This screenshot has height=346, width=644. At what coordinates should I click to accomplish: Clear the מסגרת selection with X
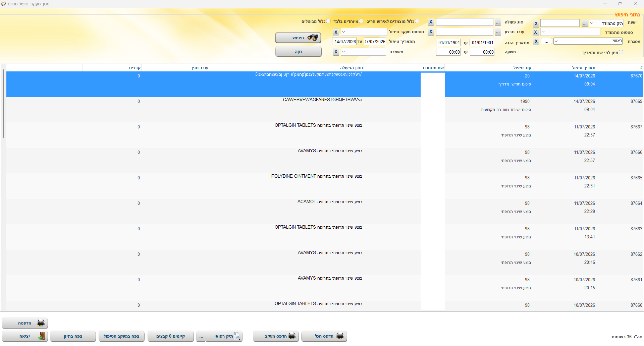point(536,41)
